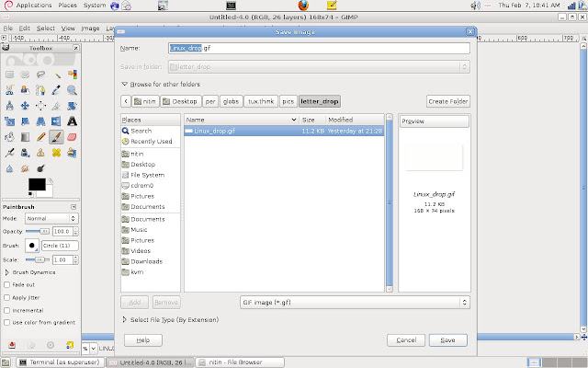This screenshot has height=368, width=588.
Task: Open the volume control in top panel
Action: [475, 6]
